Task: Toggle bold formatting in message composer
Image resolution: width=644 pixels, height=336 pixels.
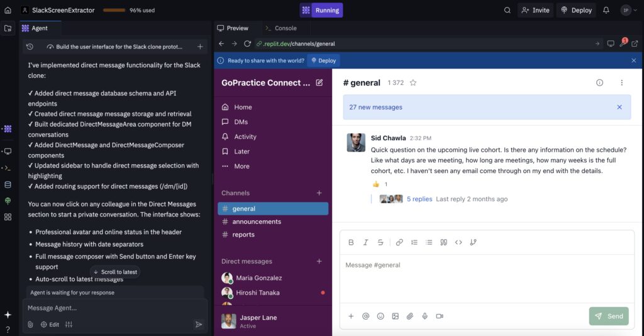Action: [x=351, y=242]
